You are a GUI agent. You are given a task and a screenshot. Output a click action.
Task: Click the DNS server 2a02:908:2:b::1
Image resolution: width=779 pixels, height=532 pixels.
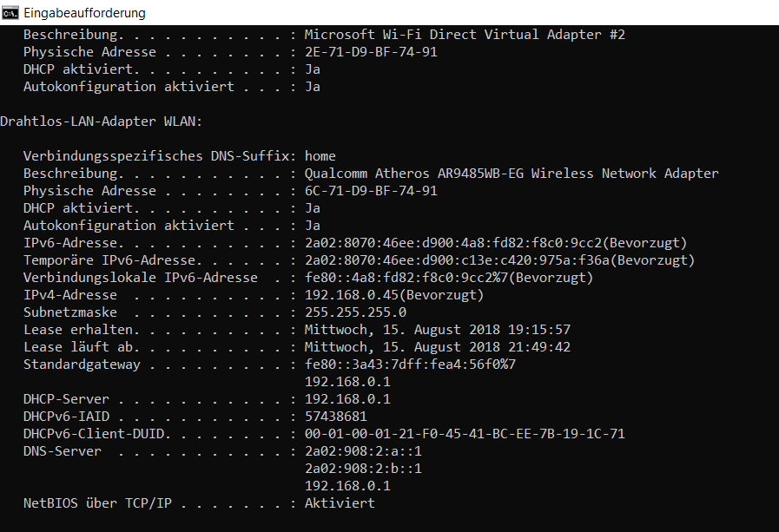[x=362, y=469]
